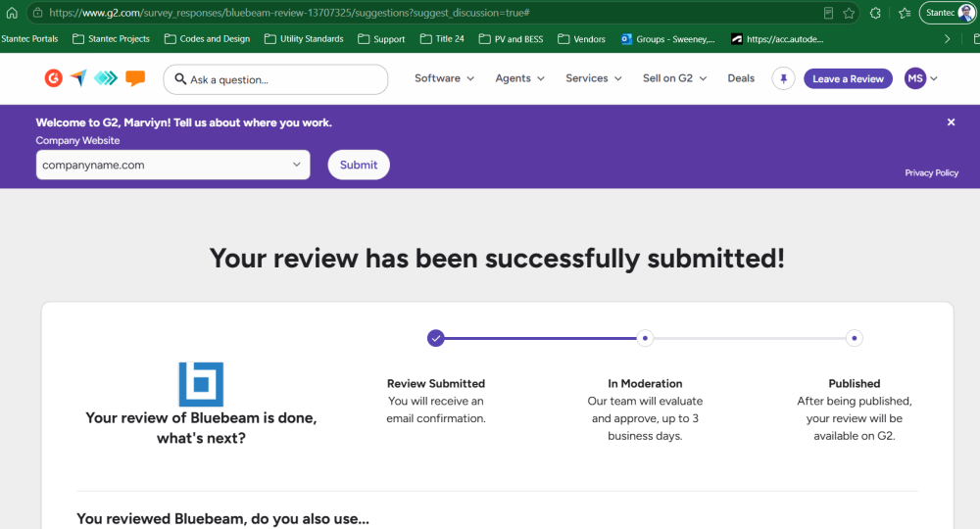The image size is (980, 529).
Task: Open the reading view icon in address bar
Action: 828,13
